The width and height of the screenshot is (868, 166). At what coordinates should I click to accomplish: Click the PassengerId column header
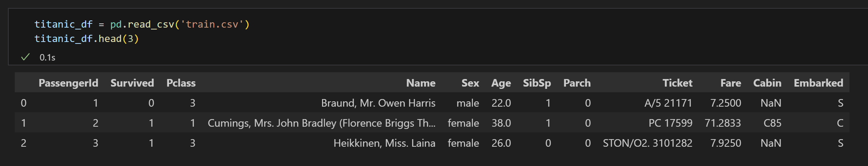[68, 83]
